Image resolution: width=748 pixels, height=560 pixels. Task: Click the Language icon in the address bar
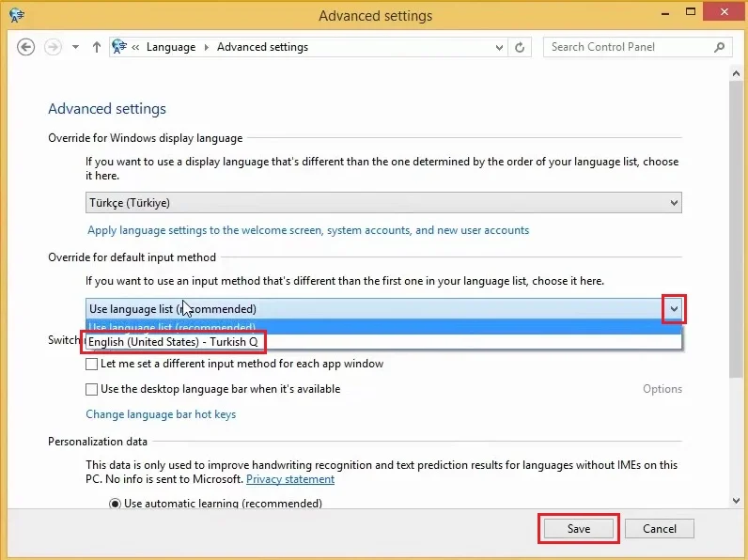[119, 47]
